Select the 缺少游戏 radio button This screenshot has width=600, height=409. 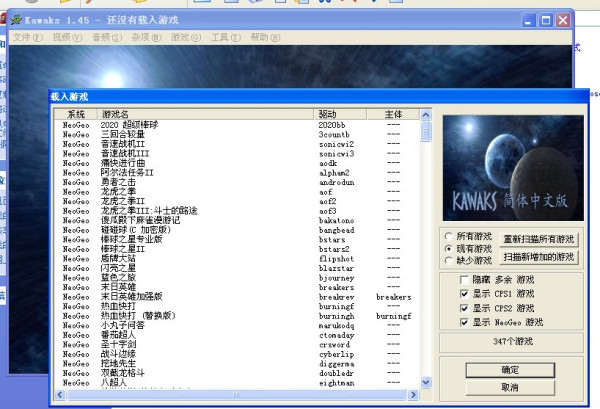448,261
